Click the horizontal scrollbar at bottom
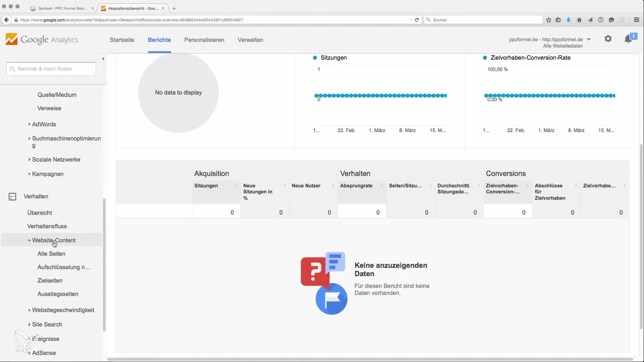The width and height of the screenshot is (644, 362). coord(370,359)
